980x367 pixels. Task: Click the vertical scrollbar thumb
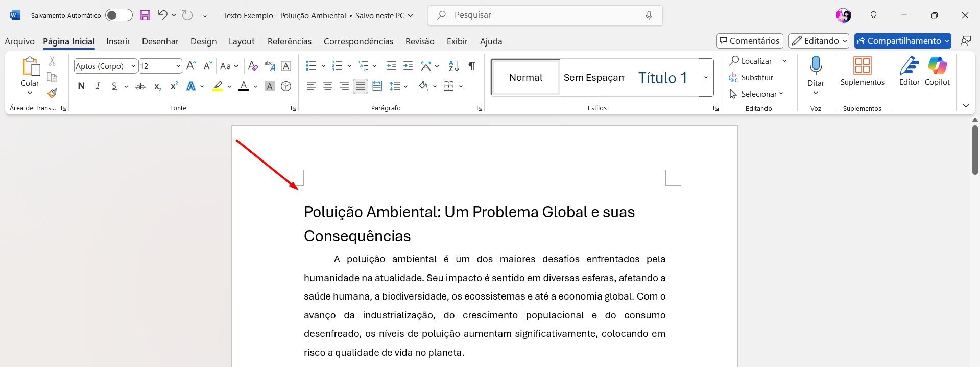[x=975, y=150]
